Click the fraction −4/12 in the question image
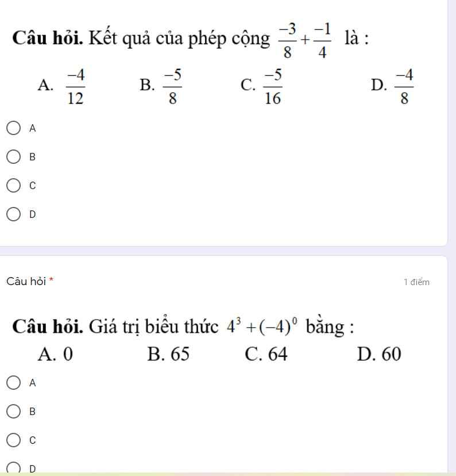 click(x=75, y=85)
